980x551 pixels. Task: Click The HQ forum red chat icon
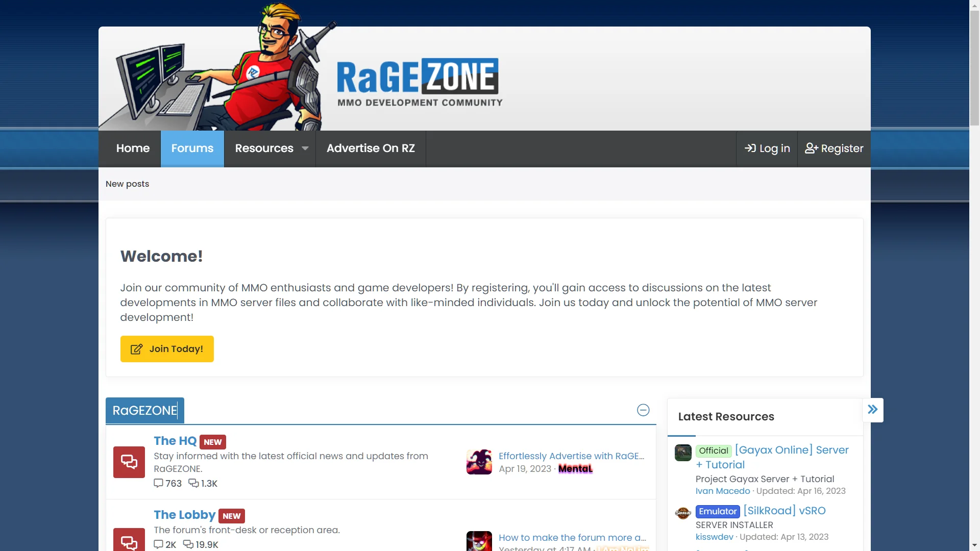(x=129, y=462)
